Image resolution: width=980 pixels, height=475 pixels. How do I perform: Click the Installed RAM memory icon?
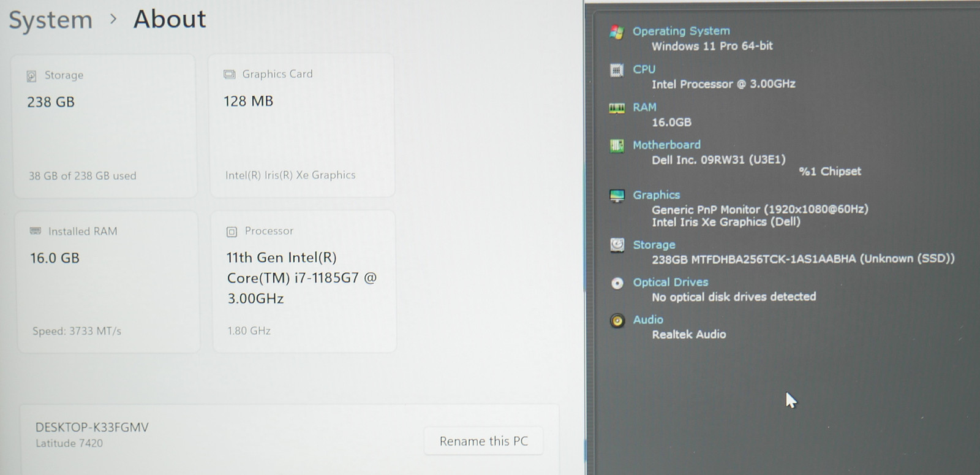pos(36,231)
